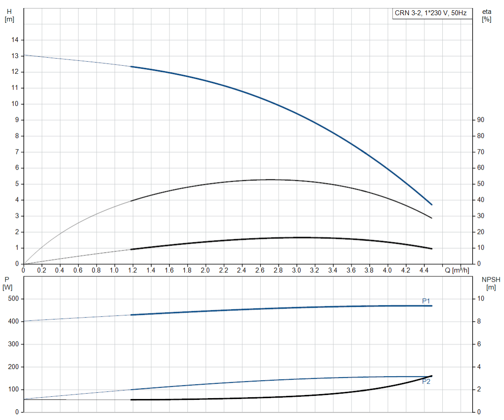
Task: Click the 2.0 tick on the Q axis
Action: pyautogui.click(x=205, y=270)
